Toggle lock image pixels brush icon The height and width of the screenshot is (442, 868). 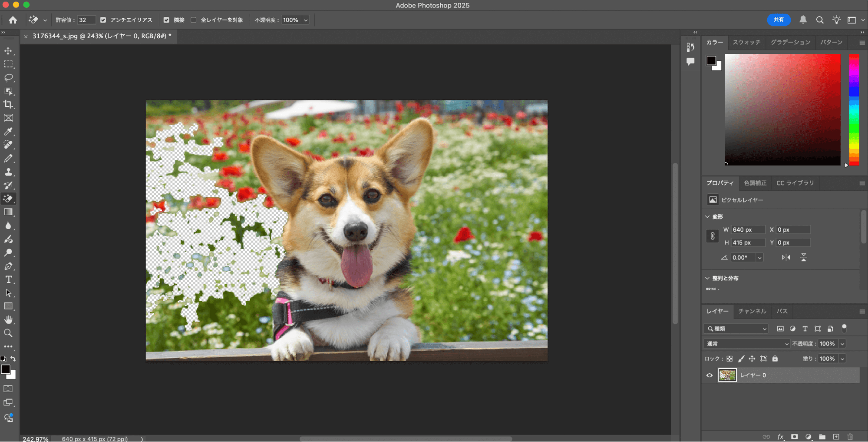point(741,359)
